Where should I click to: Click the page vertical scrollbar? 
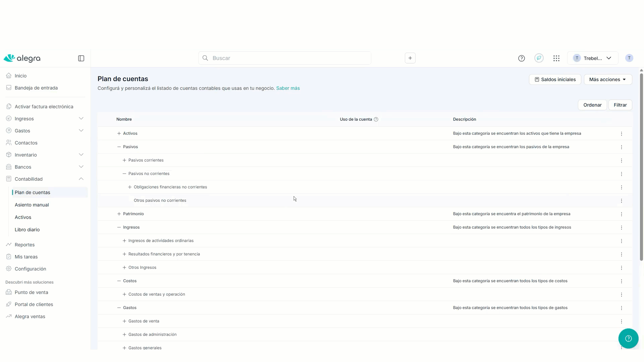click(641, 167)
